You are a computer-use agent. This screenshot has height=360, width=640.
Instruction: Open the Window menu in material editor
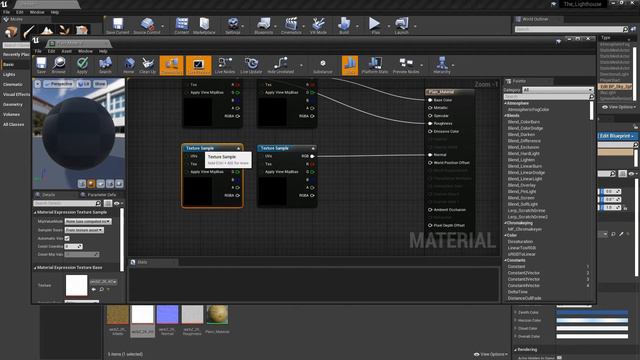pos(85,51)
